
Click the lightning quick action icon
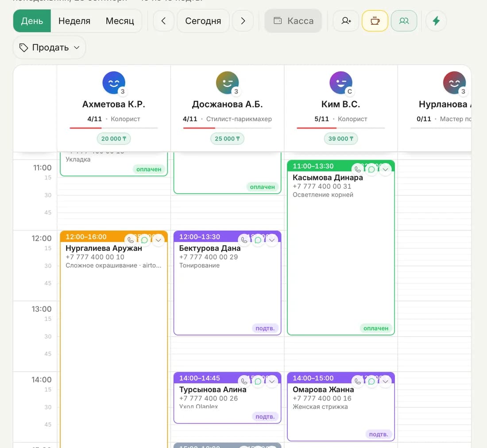point(436,21)
